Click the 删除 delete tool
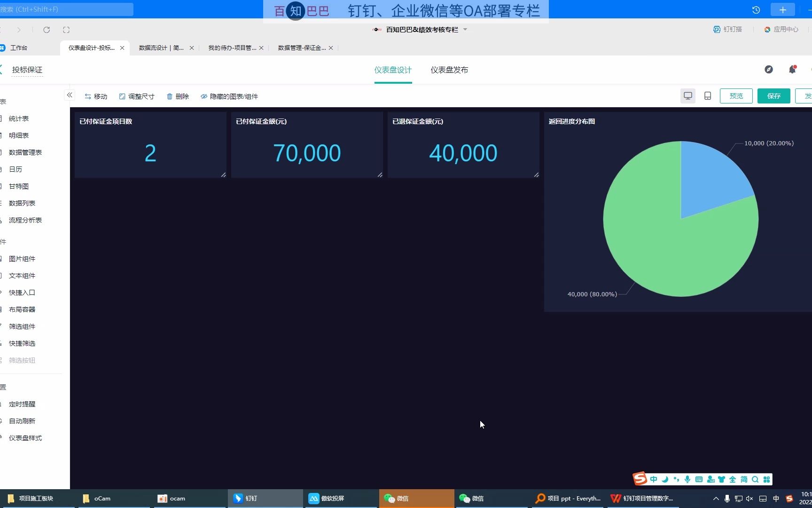Viewport: 812px width, 508px height. coord(178,96)
